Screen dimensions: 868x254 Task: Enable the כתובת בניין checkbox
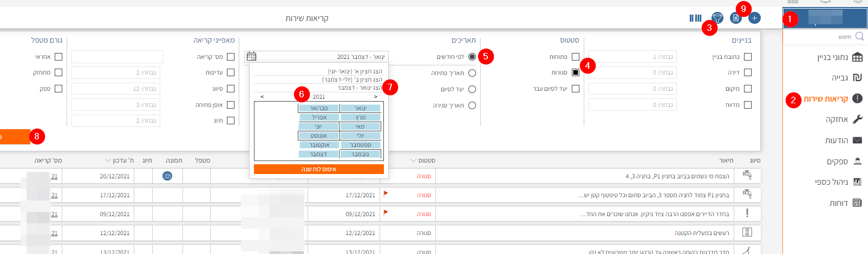pyautogui.click(x=748, y=57)
